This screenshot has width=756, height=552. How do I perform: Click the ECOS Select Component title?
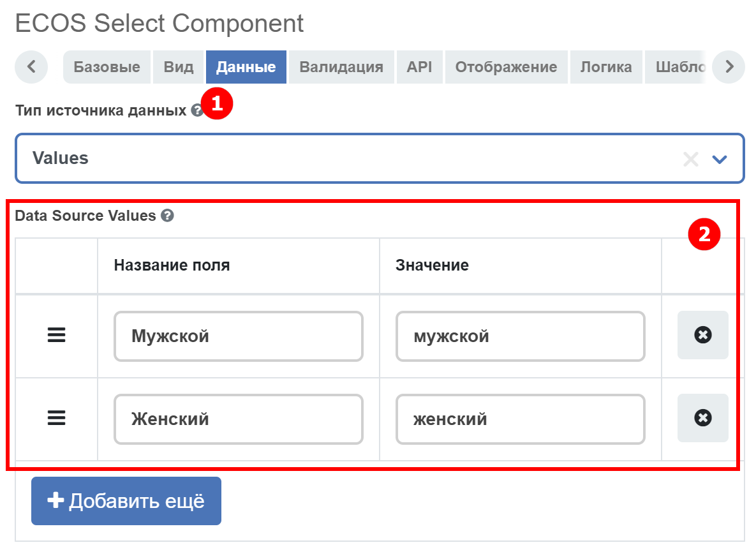click(159, 23)
